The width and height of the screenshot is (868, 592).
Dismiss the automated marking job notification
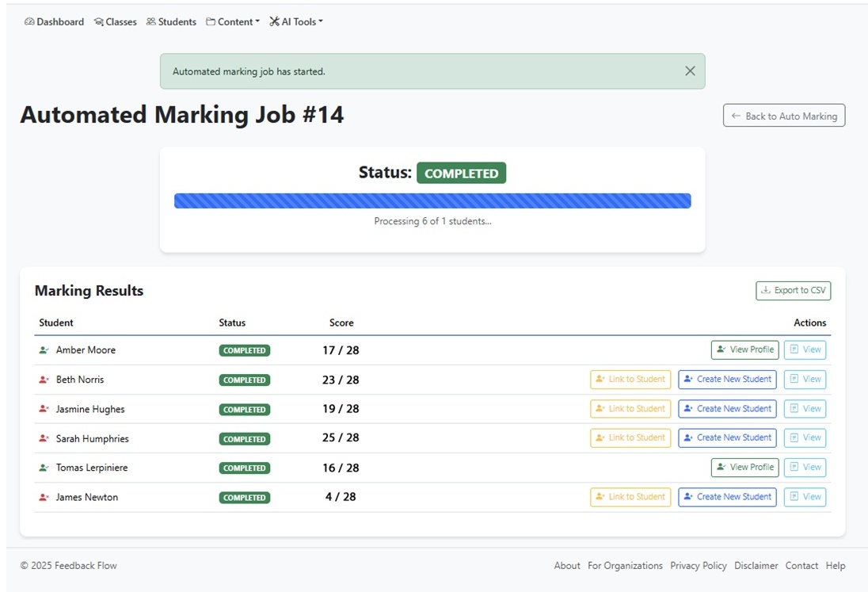tap(689, 71)
